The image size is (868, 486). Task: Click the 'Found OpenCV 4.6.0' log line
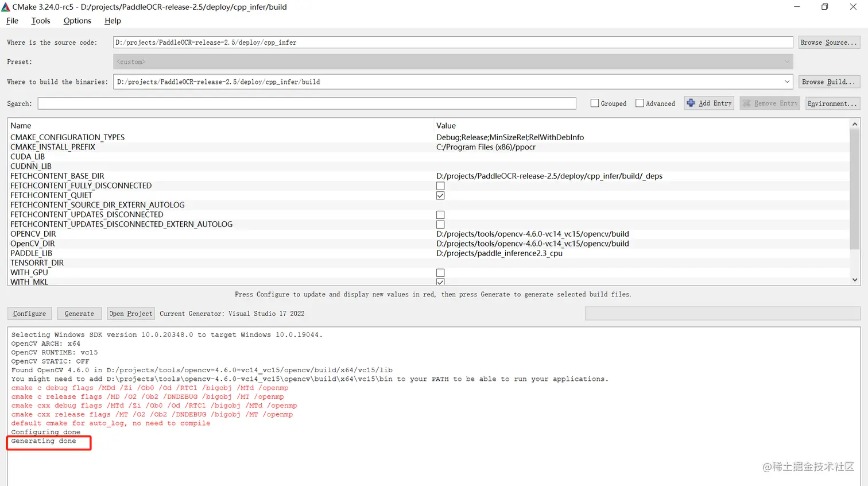point(202,371)
